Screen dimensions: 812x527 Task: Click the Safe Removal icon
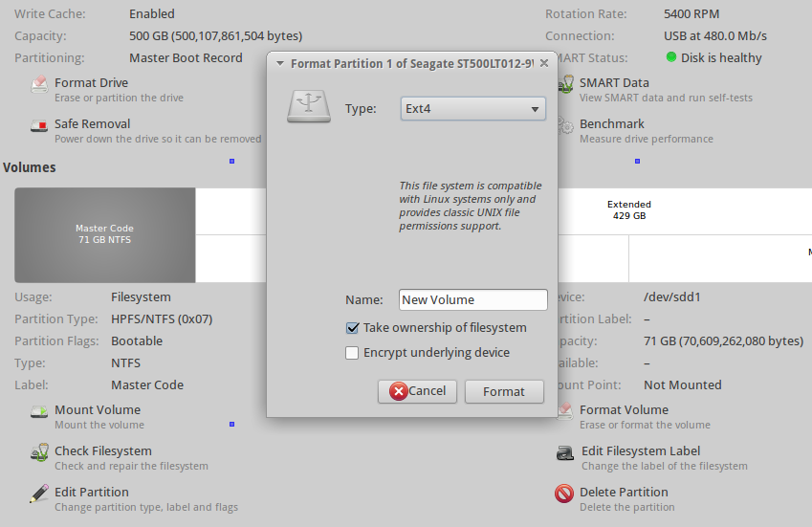coord(39,126)
